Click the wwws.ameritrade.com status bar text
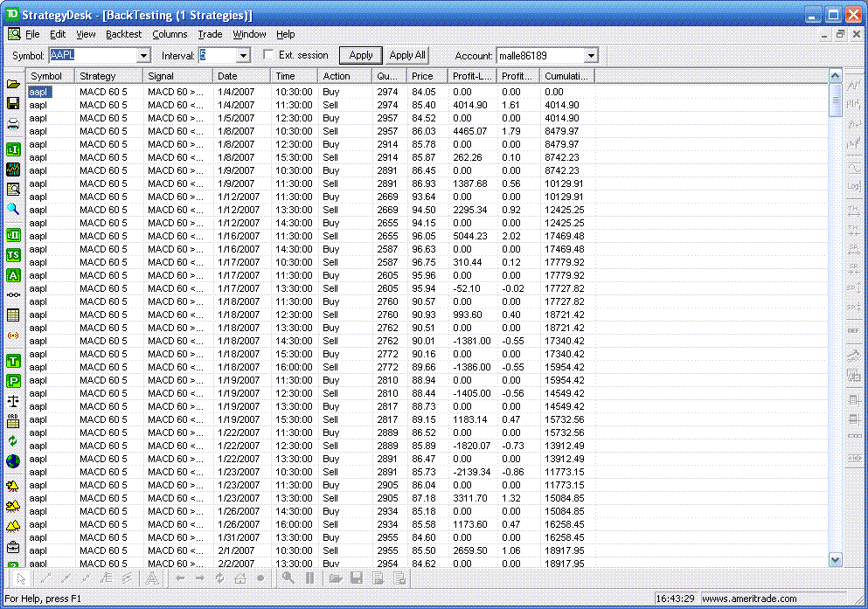The width and height of the screenshot is (868, 609). pyautogui.click(x=749, y=599)
